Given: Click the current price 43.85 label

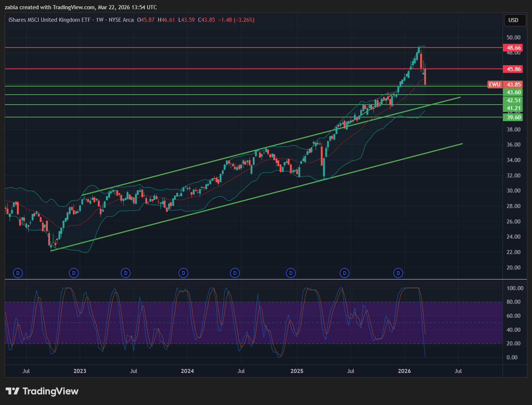Looking at the screenshot, I should 514,85.
